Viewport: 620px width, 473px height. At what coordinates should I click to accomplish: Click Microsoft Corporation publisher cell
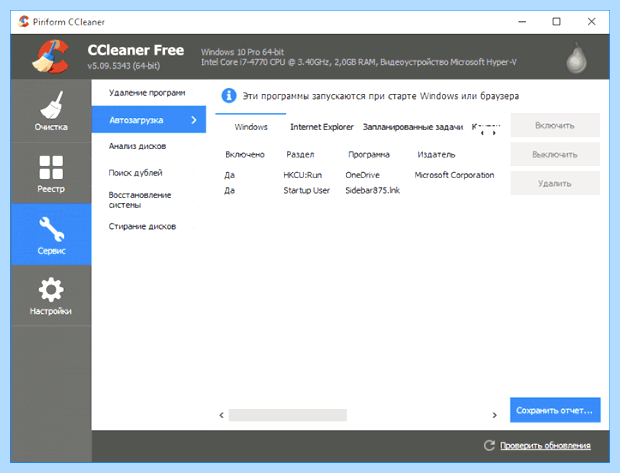coord(454,175)
